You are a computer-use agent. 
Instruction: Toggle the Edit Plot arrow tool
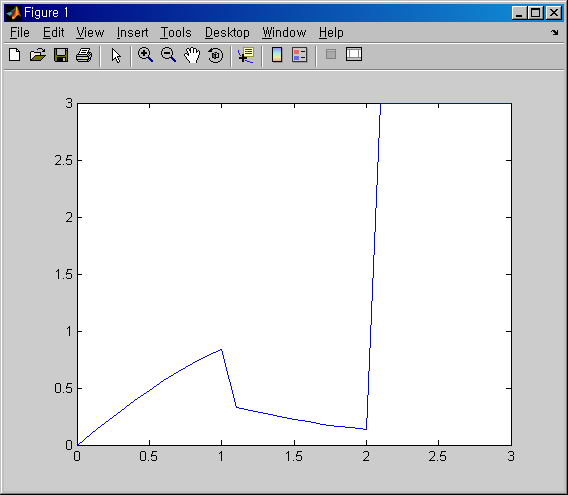point(116,55)
